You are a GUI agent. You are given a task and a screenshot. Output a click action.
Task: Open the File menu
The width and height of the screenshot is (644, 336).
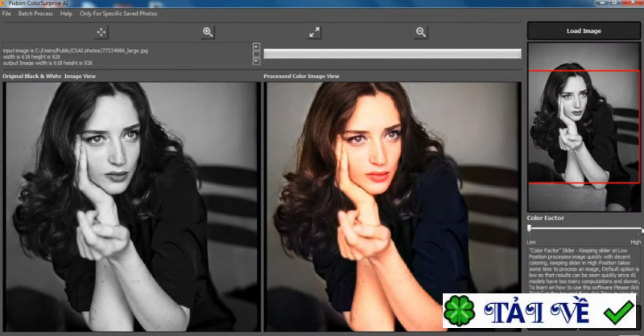[x=6, y=14]
